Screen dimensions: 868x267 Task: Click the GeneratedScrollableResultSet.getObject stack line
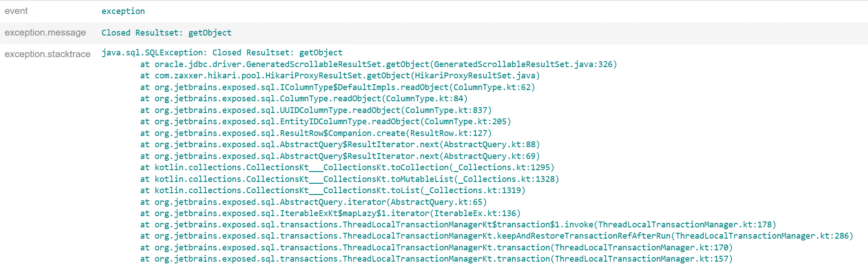[378, 64]
